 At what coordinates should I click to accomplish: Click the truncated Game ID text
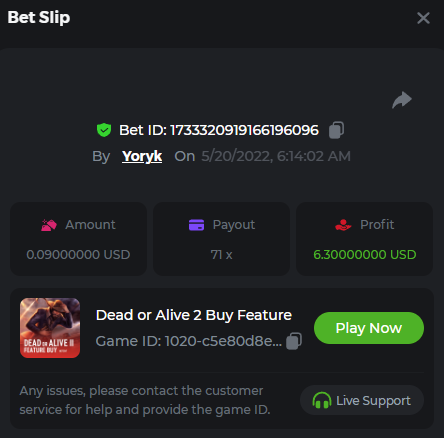point(189,341)
